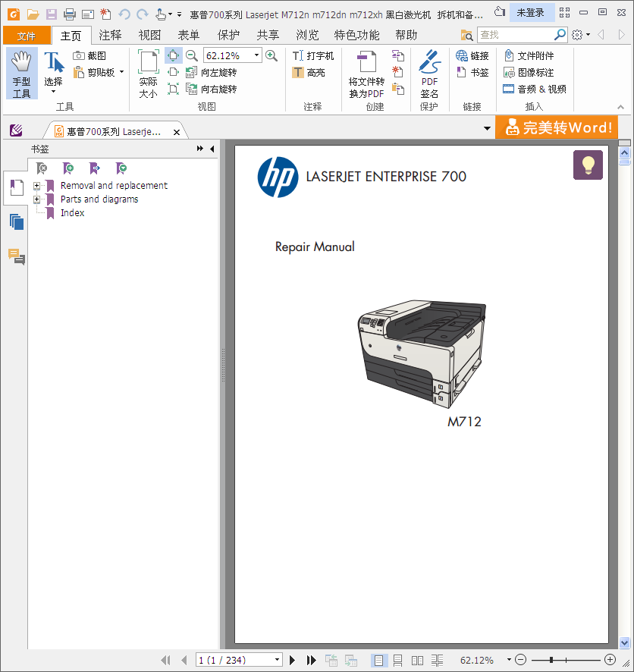This screenshot has width=634, height=672.
Task: Open the document tab list dropdown
Action: click(x=487, y=128)
